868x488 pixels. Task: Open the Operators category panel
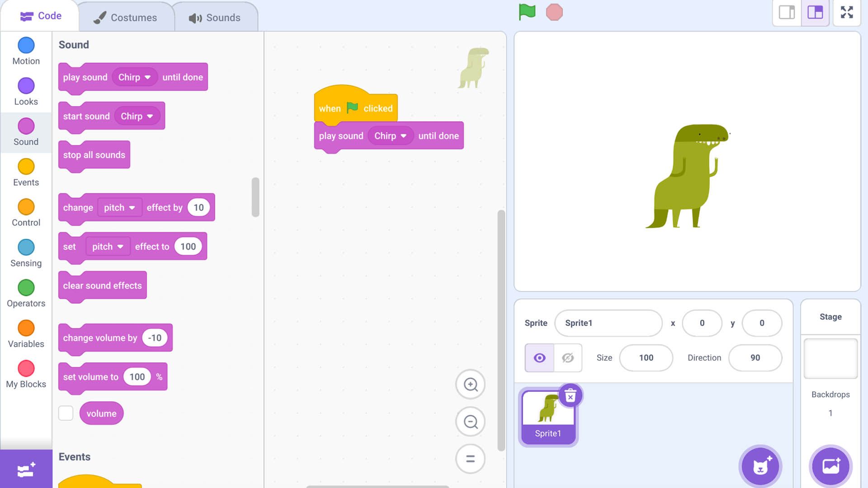tap(26, 293)
